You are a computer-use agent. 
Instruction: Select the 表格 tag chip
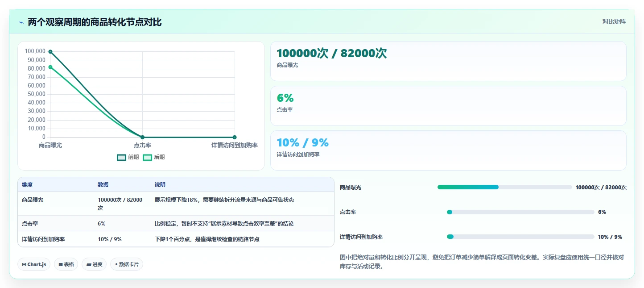point(66,264)
